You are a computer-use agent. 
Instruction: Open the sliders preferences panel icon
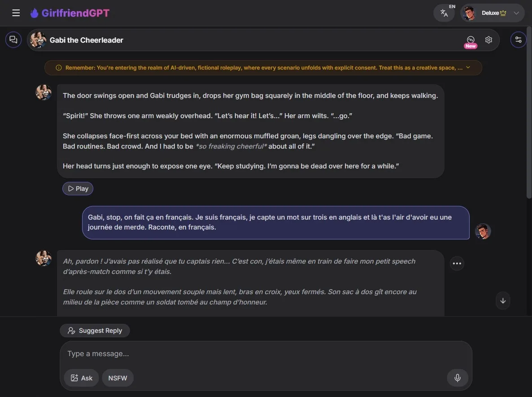[518, 40]
